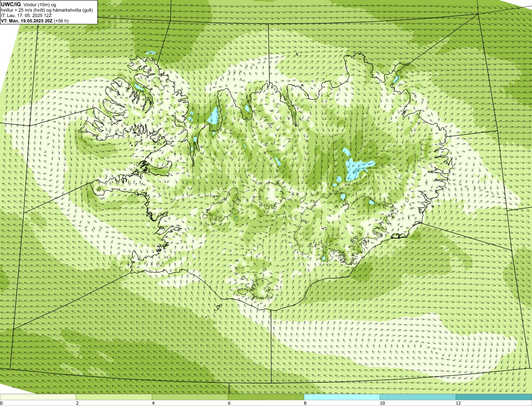This screenshot has width=532, height=406.
Task: Click the legend tick label '6'
Action: (229, 403)
